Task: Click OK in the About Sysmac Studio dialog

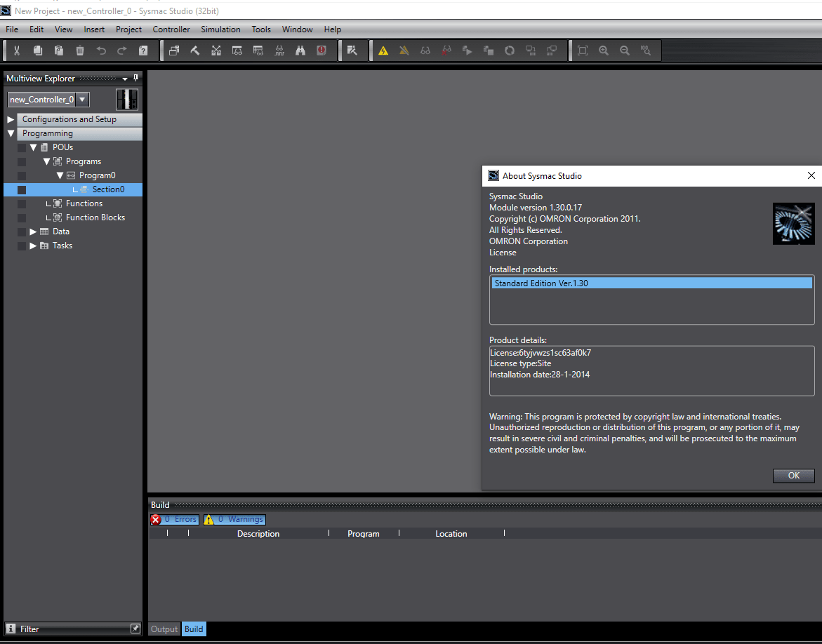Action: click(x=793, y=475)
